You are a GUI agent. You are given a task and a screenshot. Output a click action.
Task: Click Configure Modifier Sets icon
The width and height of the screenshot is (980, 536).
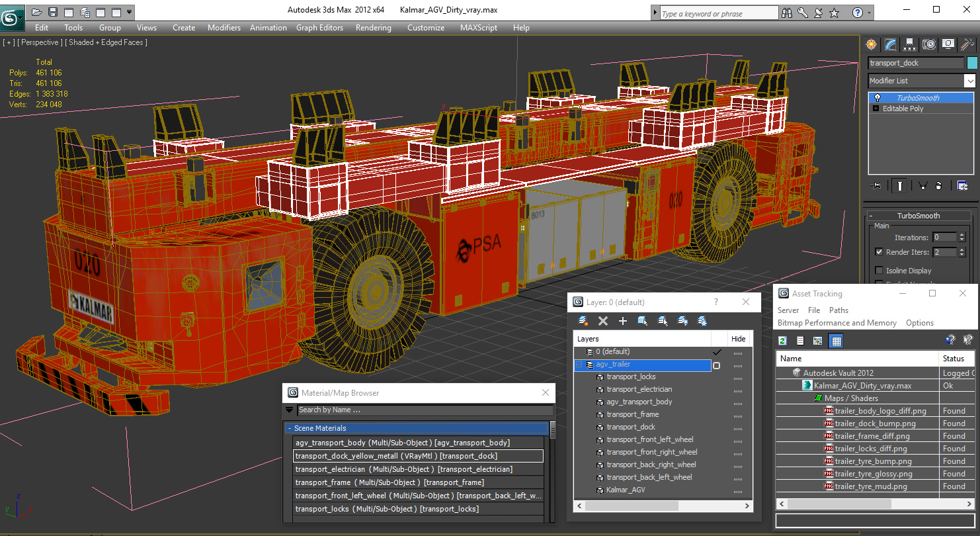click(x=963, y=186)
